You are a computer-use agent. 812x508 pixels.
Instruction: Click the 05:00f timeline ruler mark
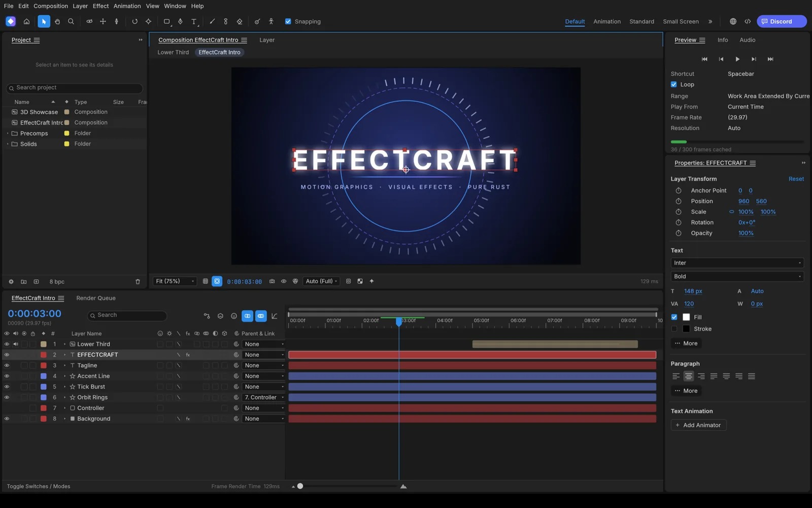click(481, 321)
